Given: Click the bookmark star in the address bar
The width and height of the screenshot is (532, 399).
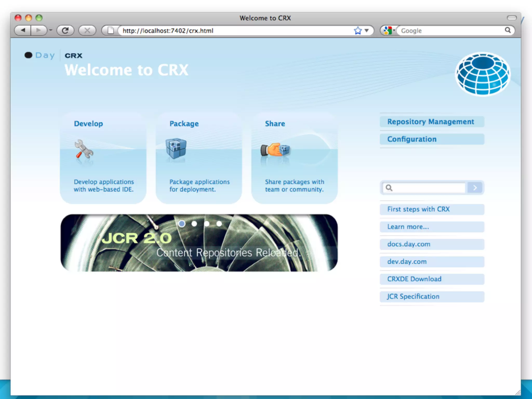Looking at the screenshot, I should pos(358,30).
